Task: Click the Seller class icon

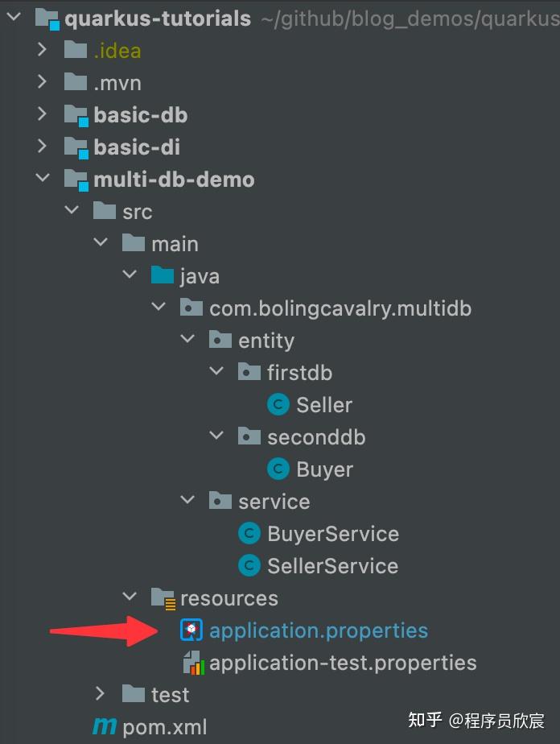Action: (x=278, y=405)
